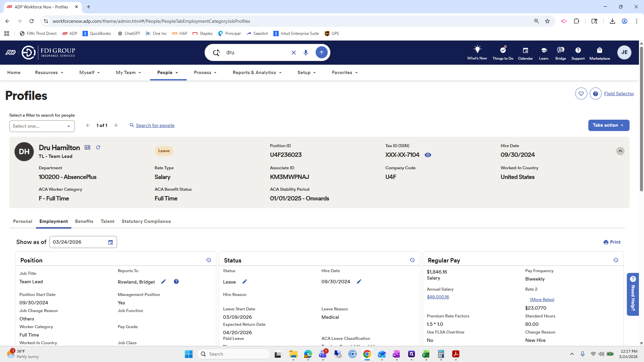The height and width of the screenshot is (362, 644).
Task: Open the $48,000.16 annual salary link
Action: (x=438, y=297)
